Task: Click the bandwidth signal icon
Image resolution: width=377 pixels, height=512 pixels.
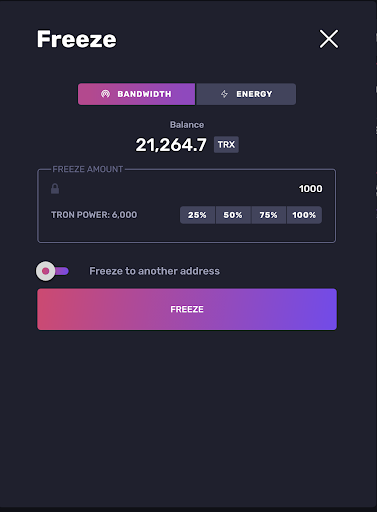Action: click(x=105, y=94)
